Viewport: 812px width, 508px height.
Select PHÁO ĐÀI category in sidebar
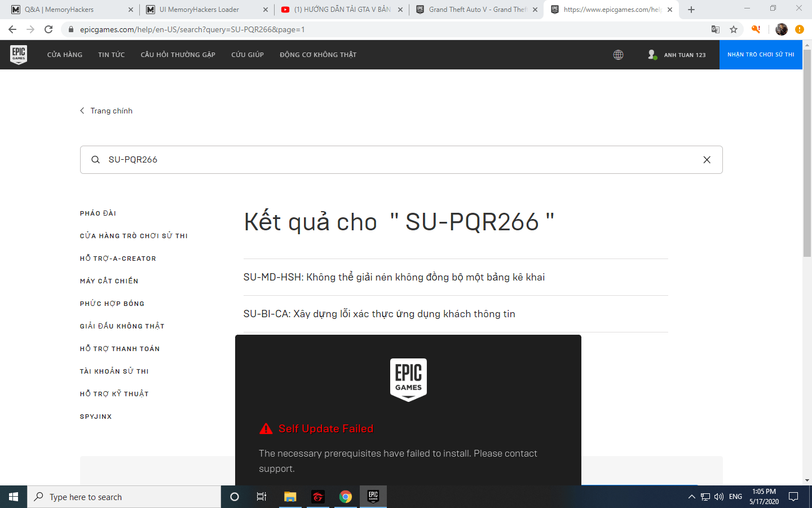click(x=98, y=213)
